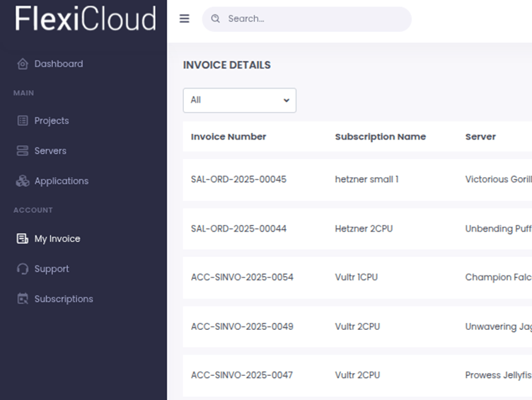532x400 pixels.
Task: Click the Subscriptions calendar icon
Action: [22, 299]
